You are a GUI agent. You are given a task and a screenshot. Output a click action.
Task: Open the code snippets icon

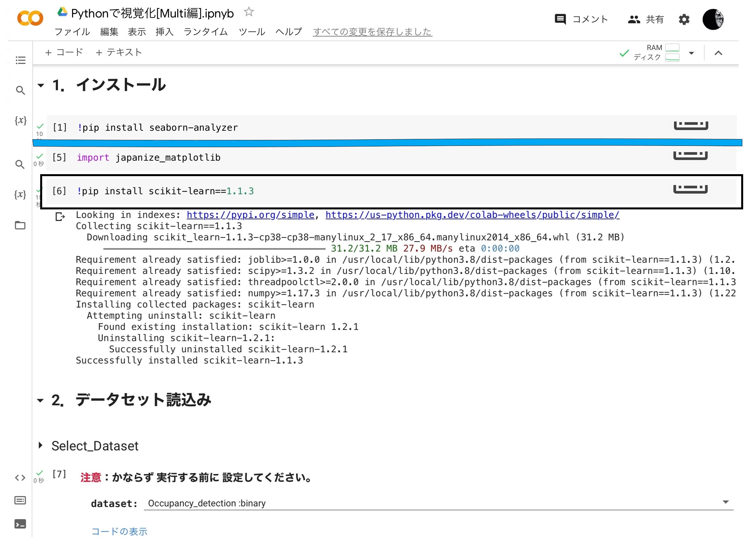coord(20,477)
